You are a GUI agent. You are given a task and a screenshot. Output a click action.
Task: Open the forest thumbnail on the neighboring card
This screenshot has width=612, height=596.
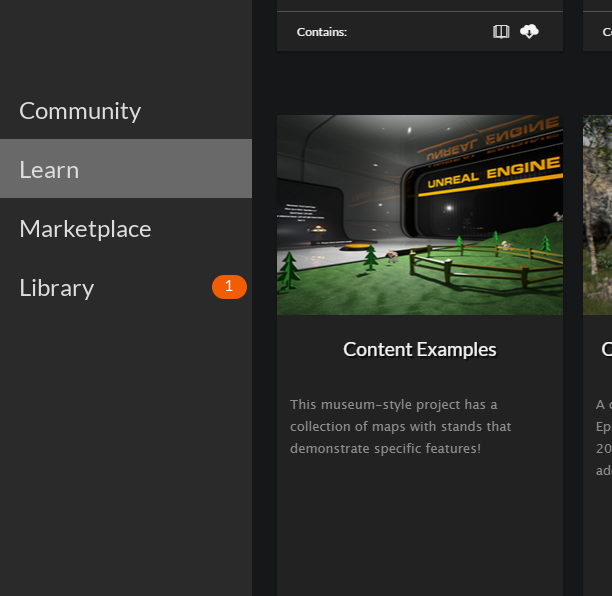pos(597,215)
